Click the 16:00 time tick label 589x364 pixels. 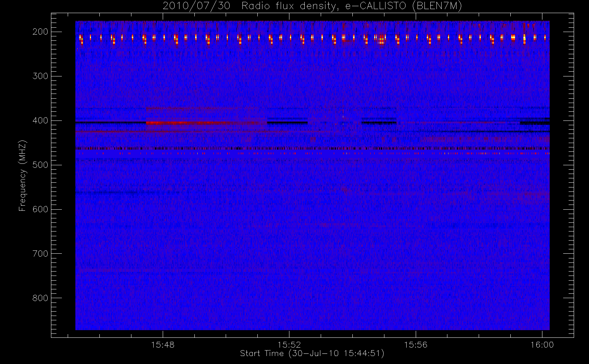pyautogui.click(x=542, y=345)
